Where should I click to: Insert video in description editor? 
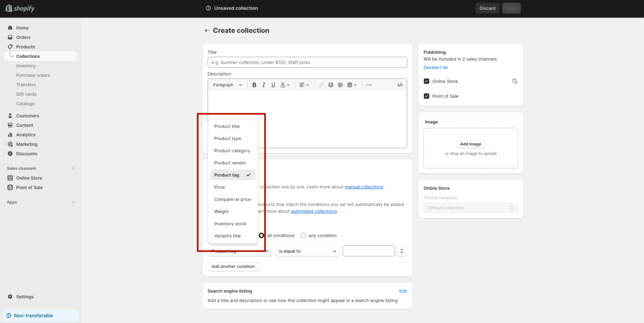(340, 85)
